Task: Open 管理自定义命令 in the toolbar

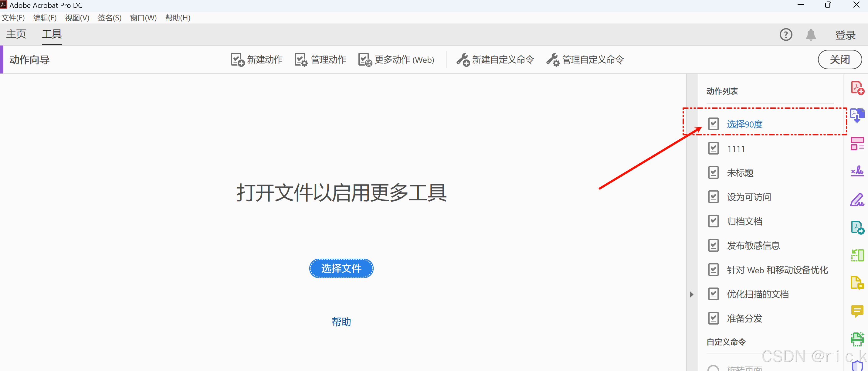Action: (x=585, y=60)
